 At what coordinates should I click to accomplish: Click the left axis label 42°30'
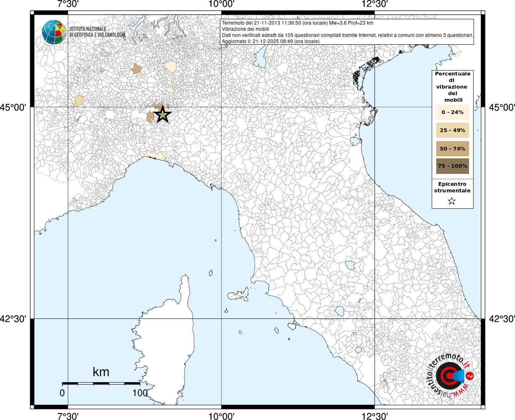point(13,319)
